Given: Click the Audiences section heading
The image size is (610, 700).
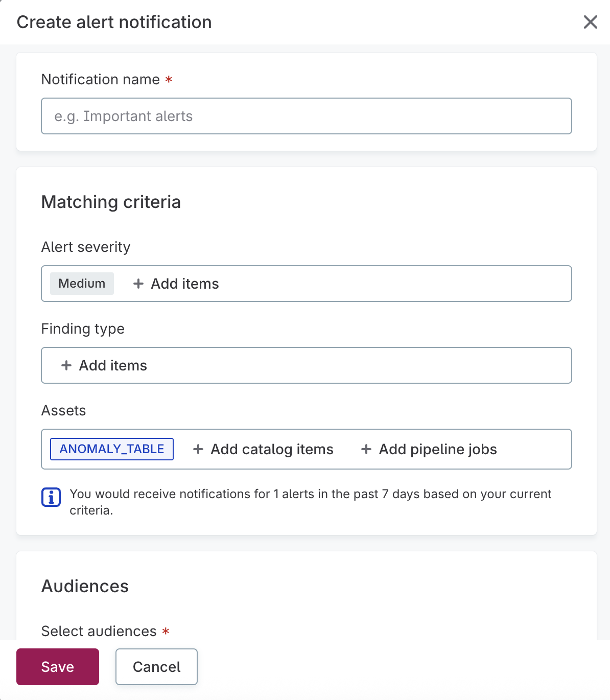Looking at the screenshot, I should (85, 586).
